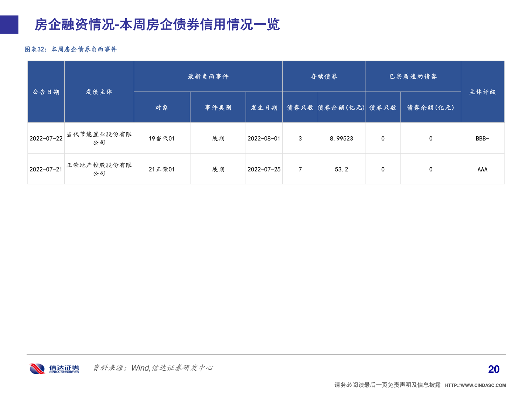This screenshot has height=399, width=532.
Task: Open the HTTP://WWW.CINDASC.COM link
Action: tap(475, 384)
